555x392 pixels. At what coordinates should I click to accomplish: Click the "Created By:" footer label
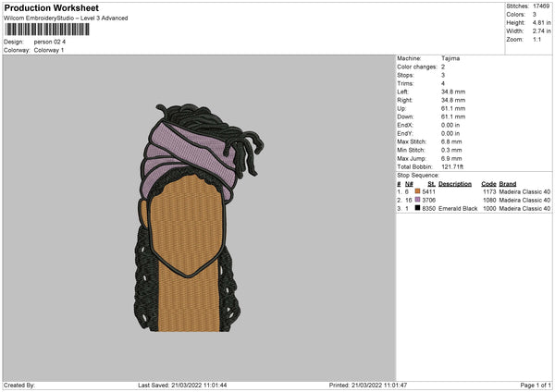(x=19, y=385)
